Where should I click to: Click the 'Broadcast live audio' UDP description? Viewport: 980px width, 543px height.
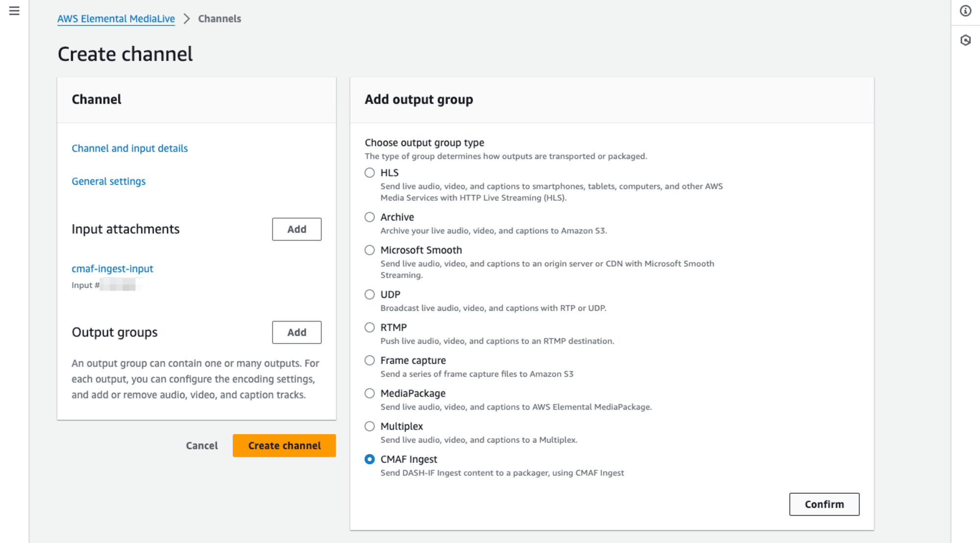[493, 308]
